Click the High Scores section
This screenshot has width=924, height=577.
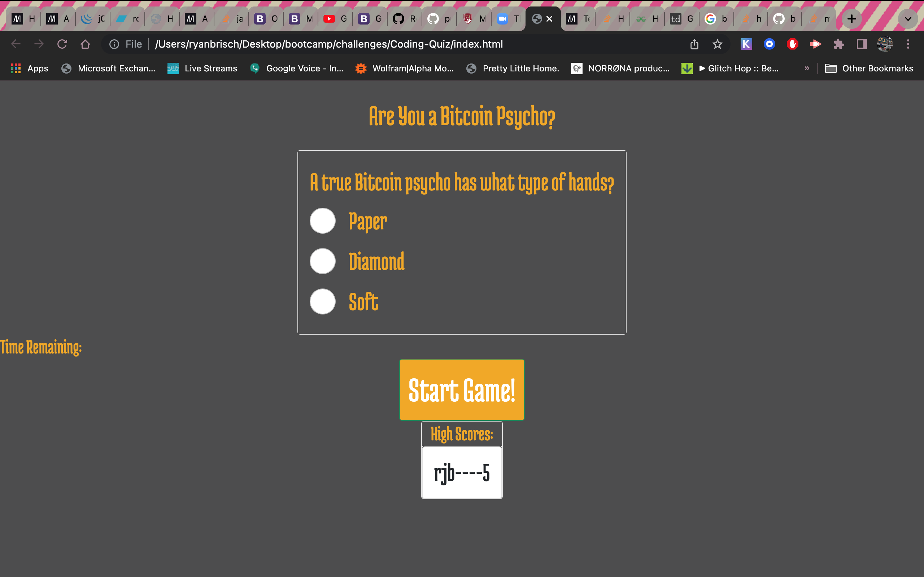click(462, 433)
